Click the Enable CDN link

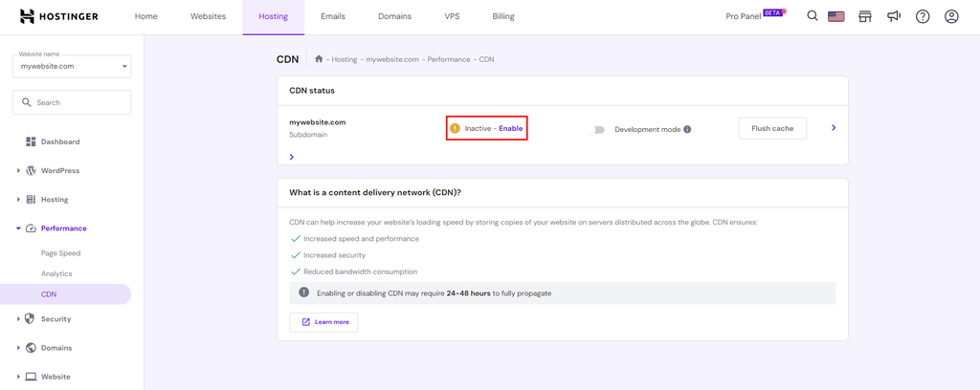(x=511, y=128)
